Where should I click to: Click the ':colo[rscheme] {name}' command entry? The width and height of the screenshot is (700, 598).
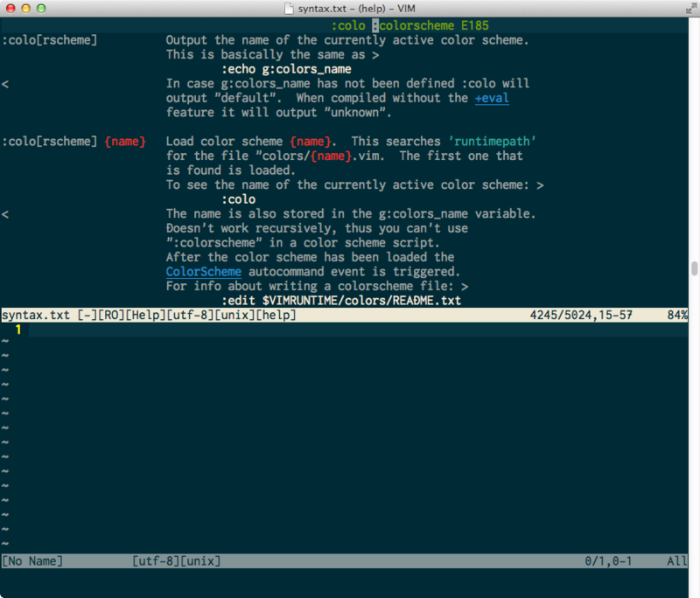(73, 142)
